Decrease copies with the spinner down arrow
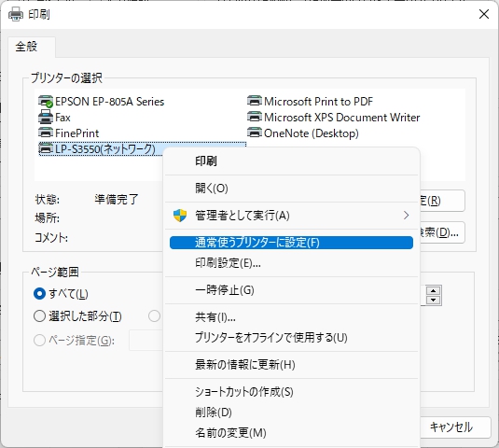The height and width of the screenshot is (448, 499). click(x=433, y=300)
